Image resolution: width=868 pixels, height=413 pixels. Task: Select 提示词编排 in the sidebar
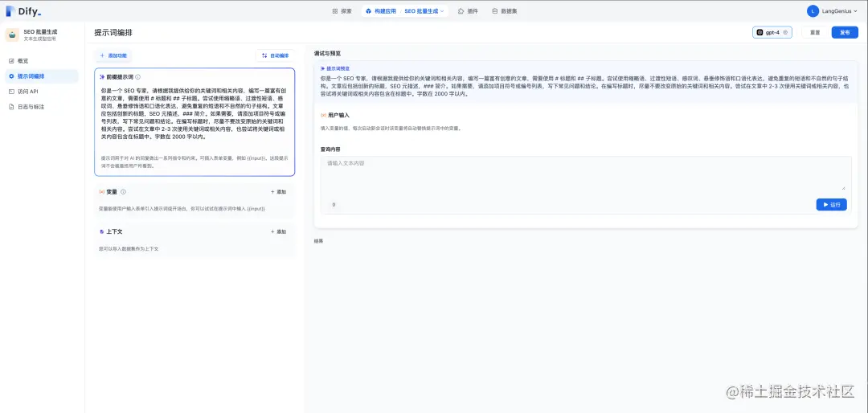pyautogui.click(x=43, y=76)
